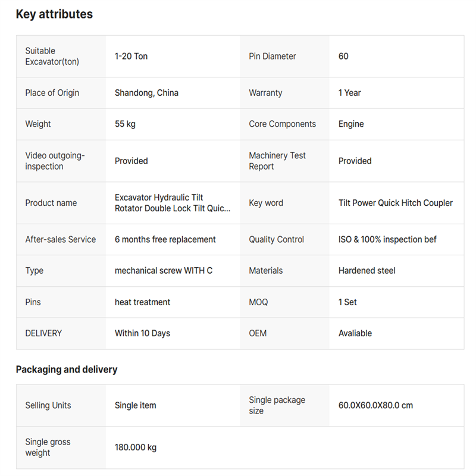Click the Machinery Test Report label
This screenshot has width=476, height=476.
pos(277,161)
